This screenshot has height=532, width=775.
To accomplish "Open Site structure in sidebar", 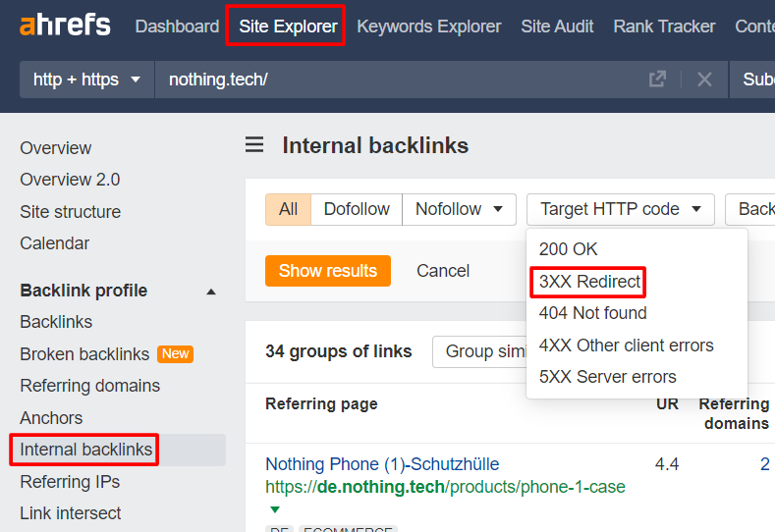I will click(70, 212).
